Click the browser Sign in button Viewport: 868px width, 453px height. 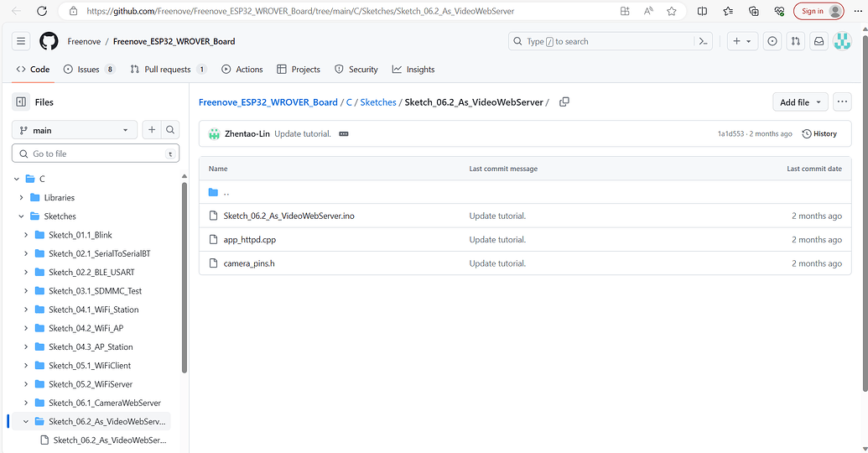[x=819, y=11]
